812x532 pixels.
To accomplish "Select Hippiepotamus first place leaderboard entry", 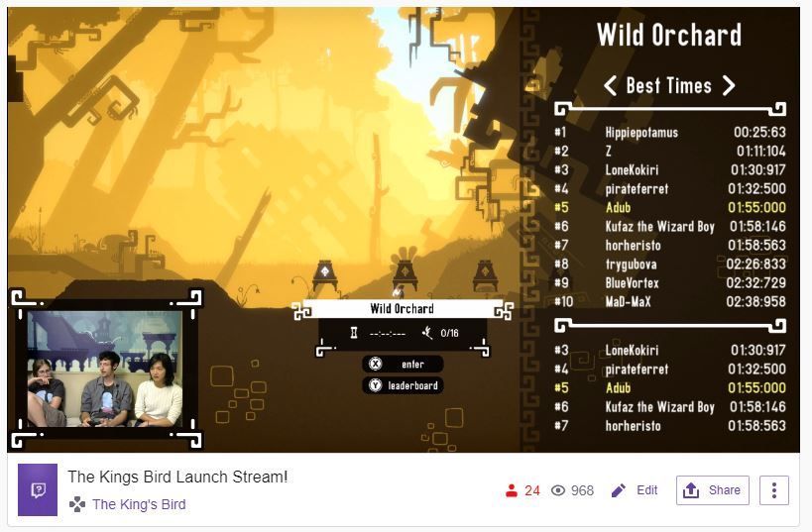I will point(670,132).
